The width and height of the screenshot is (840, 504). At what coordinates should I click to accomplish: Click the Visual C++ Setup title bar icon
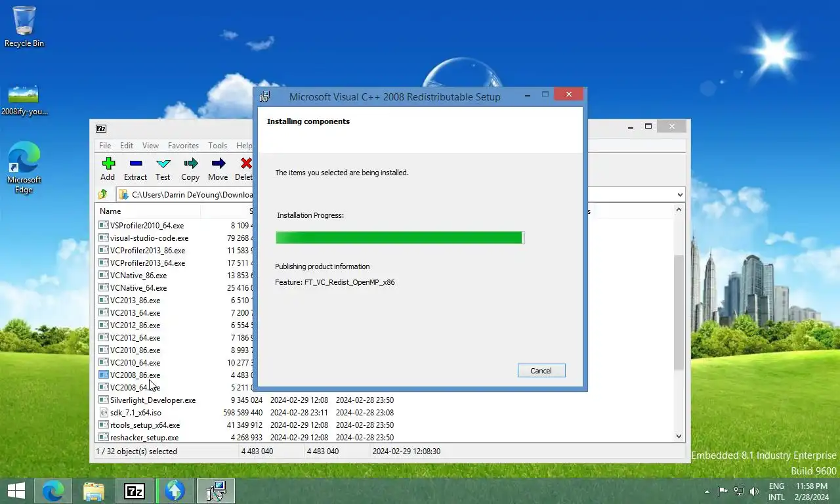pyautogui.click(x=264, y=96)
